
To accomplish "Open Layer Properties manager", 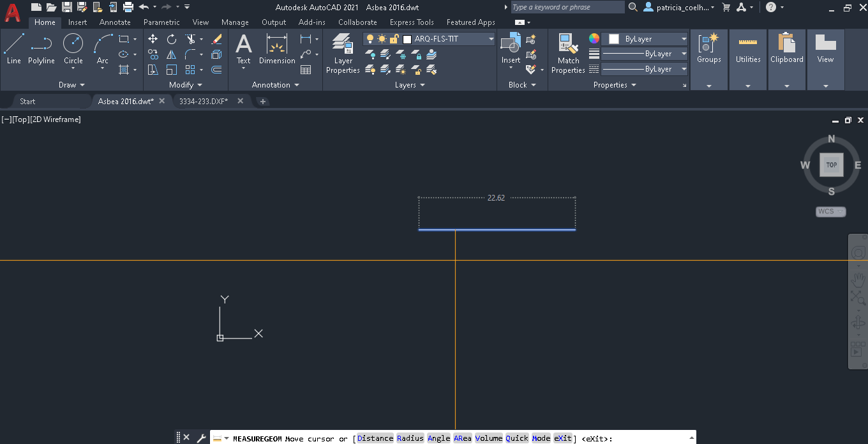I will tap(343, 53).
